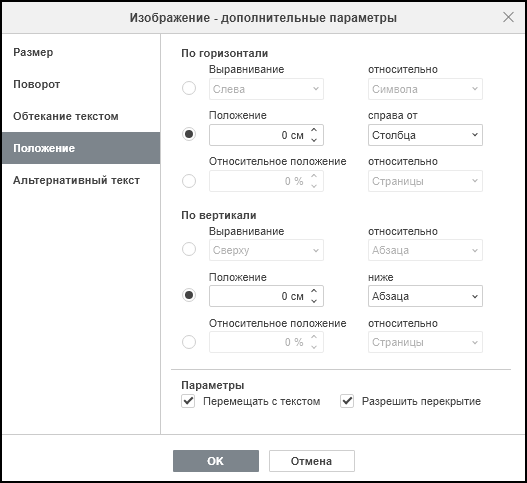The image size is (527, 483).
Task: Select vertical Относительное положение radio button
Action: pos(189,342)
